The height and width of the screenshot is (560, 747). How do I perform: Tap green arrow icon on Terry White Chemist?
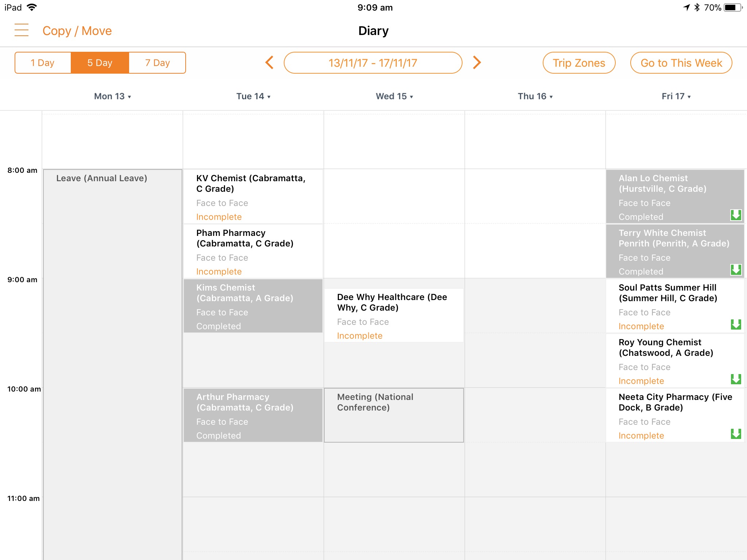(736, 269)
